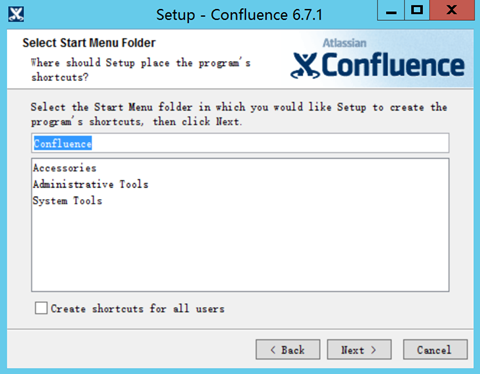Maximize the Setup window
Screen dimensions: 480x374
tap(417, 10)
